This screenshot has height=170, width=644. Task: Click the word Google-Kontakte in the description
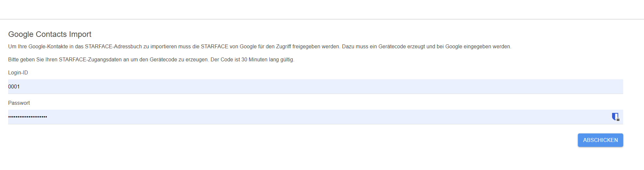pyautogui.click(x=48, y=46)
